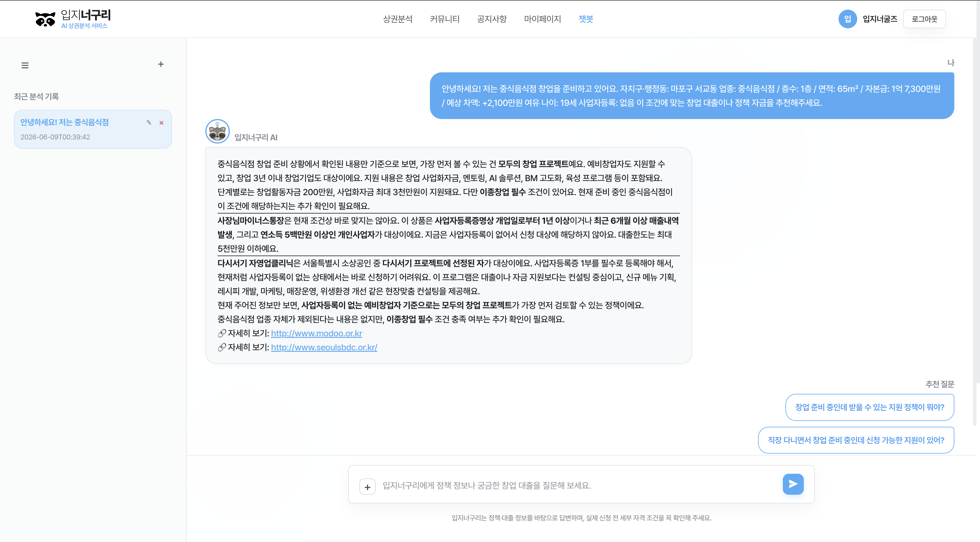Open the seoulsbdc.or.kr link

click(324, 347)
